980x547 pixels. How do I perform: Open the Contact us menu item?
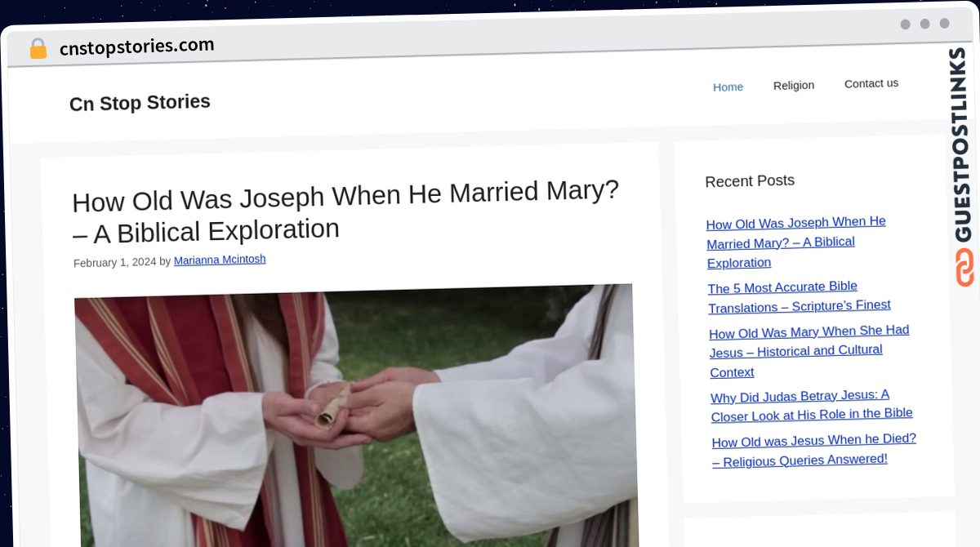pos(871,83)
